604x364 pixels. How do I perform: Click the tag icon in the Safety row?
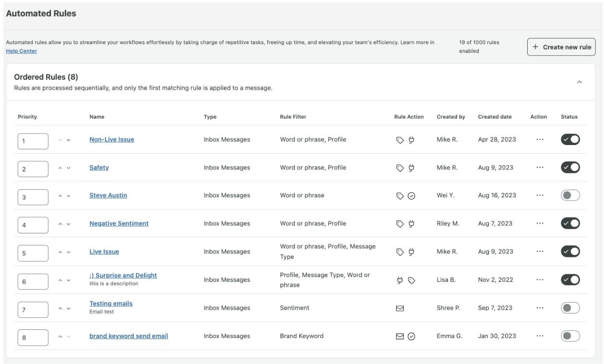coord(399,168)
